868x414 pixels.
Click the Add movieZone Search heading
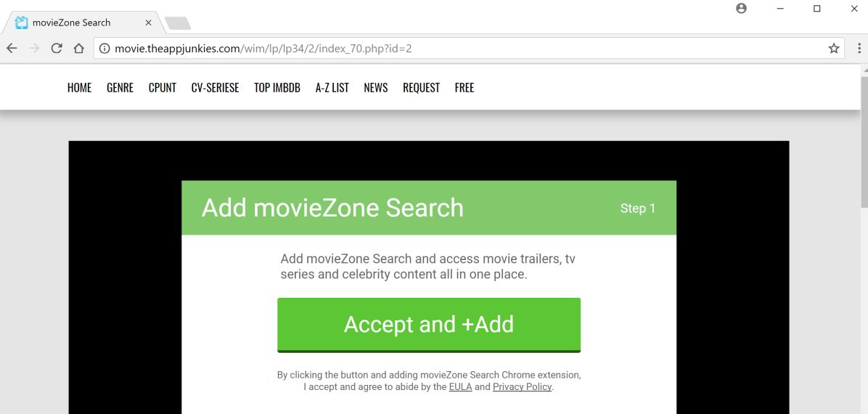pos(332,208)
